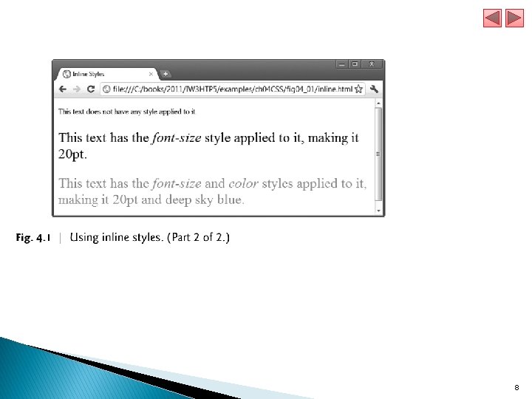Close the browser window
The height and width of the screenshot is (399, 532).
(372, 64)
